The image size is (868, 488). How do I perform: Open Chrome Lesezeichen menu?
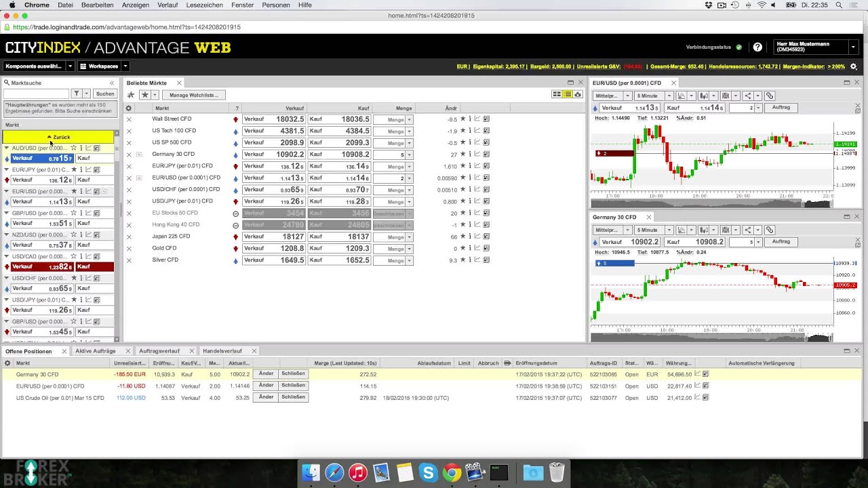204,5
